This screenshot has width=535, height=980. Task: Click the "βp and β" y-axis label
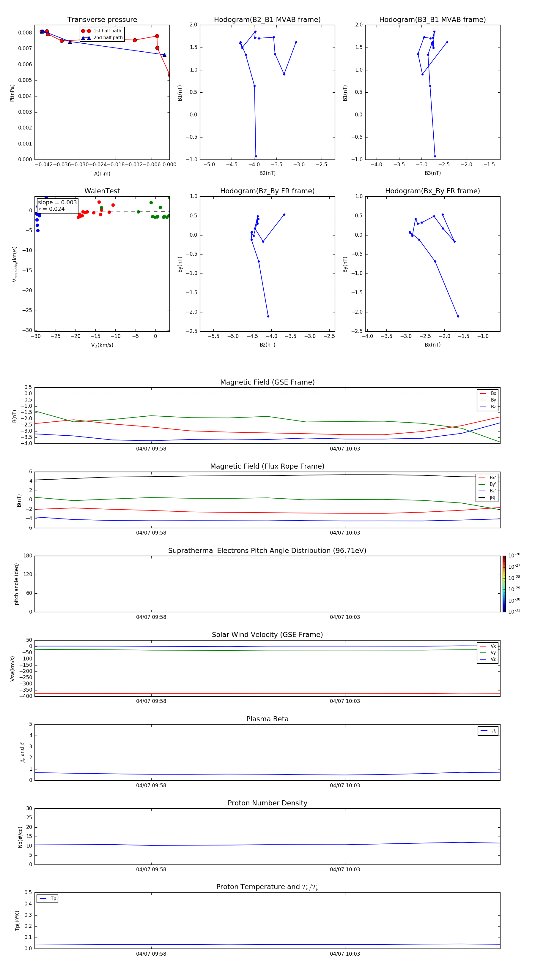click(22, 752)
